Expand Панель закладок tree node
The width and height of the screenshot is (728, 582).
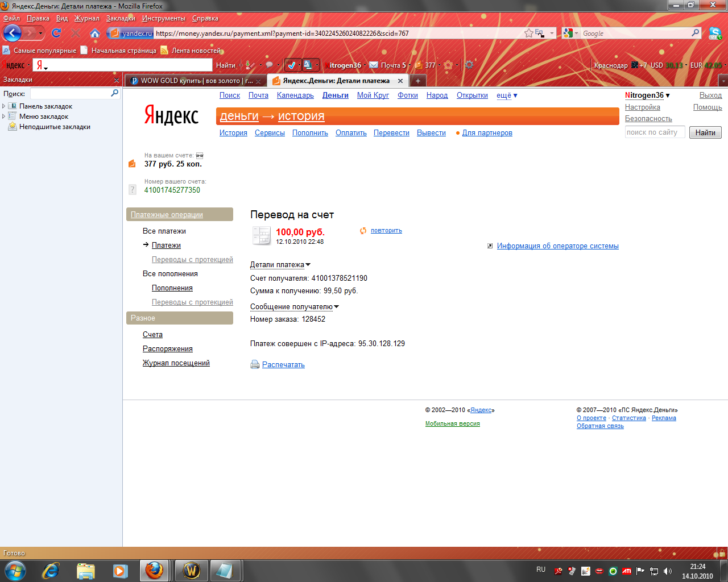[x=4, y=106]
